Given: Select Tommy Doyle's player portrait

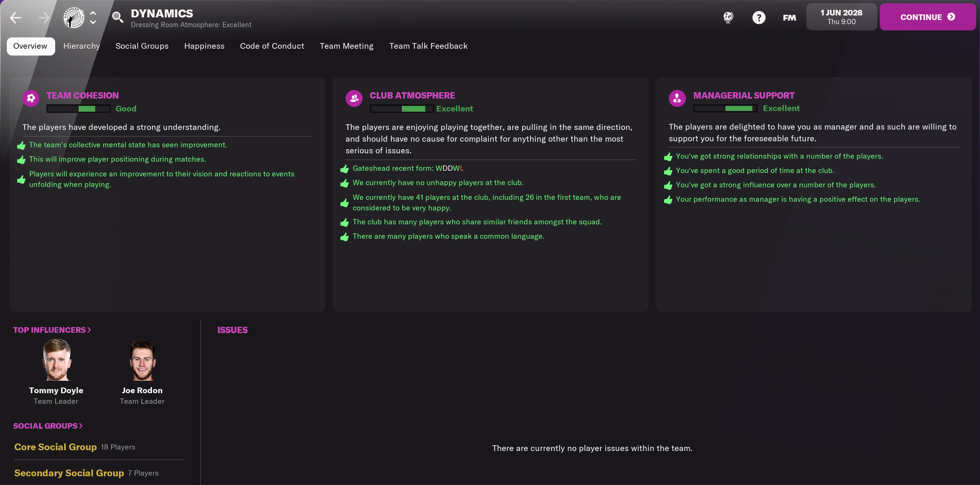Looking at the screenshot, I should point(56,360).
